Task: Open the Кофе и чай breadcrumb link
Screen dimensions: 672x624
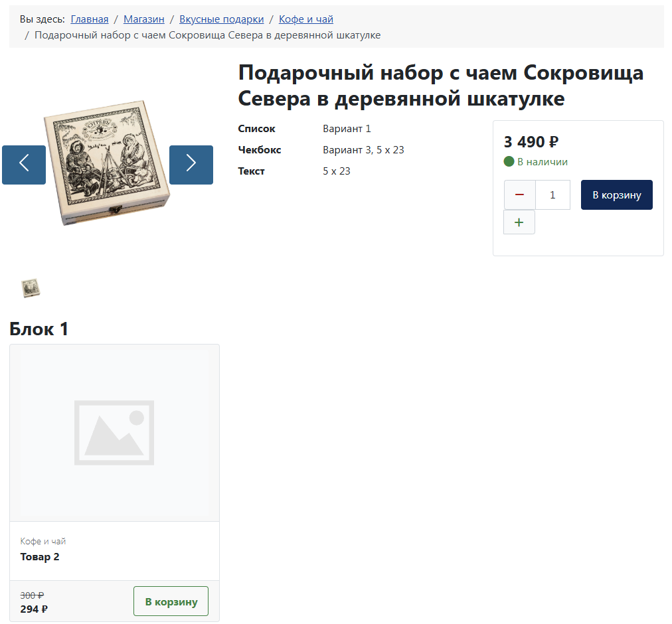Action: click(x=305, y=19)
